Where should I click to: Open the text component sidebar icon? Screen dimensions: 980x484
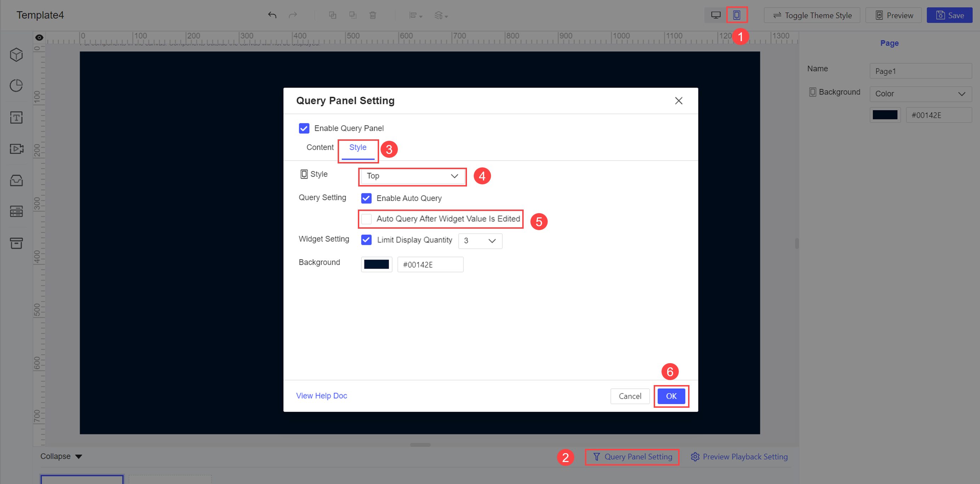click(16, 118)
